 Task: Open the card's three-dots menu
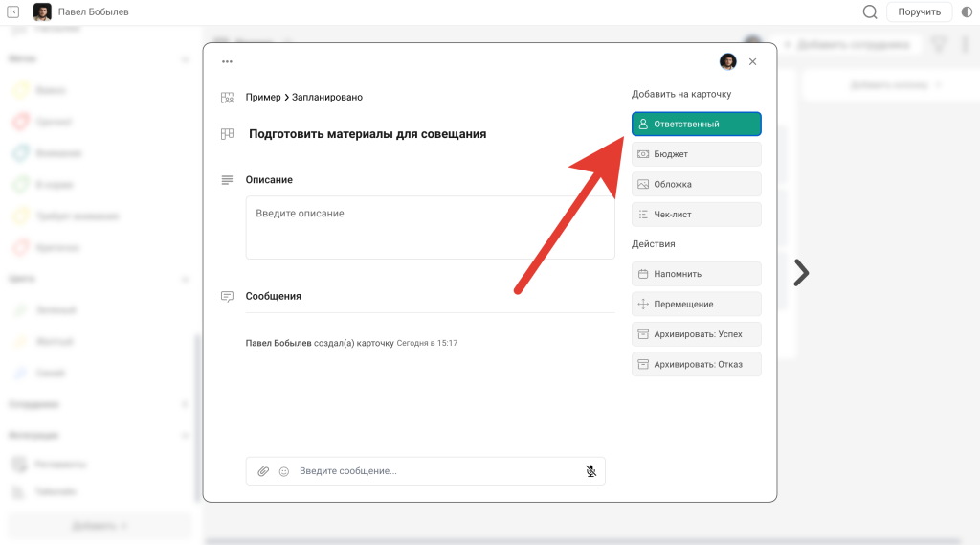pos(227,61)
